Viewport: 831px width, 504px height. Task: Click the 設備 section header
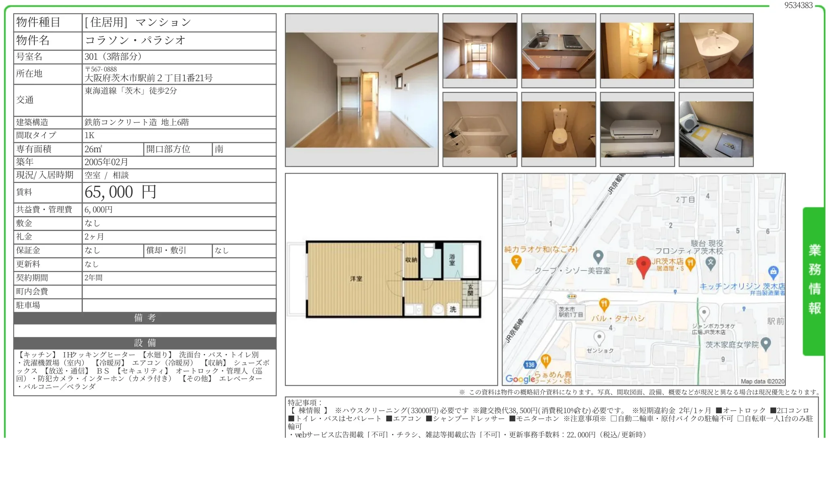point(145,343)
